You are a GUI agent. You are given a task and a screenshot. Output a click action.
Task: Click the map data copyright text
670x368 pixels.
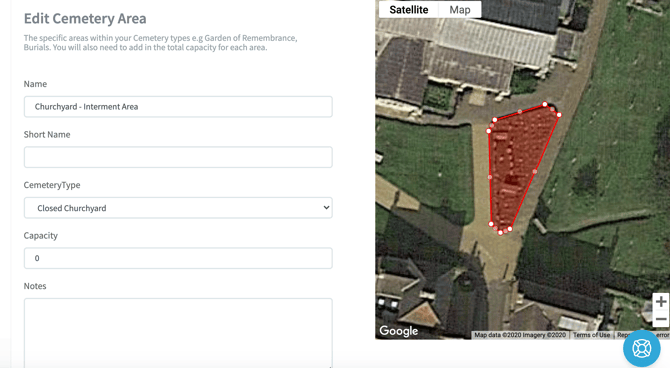pos(520,335)
